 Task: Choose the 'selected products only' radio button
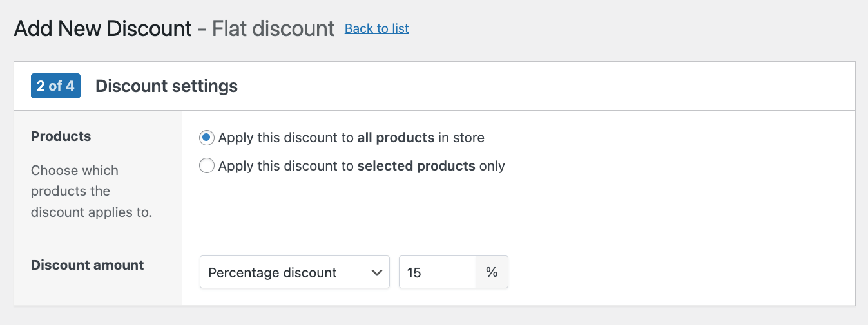(x=207, y=166)
